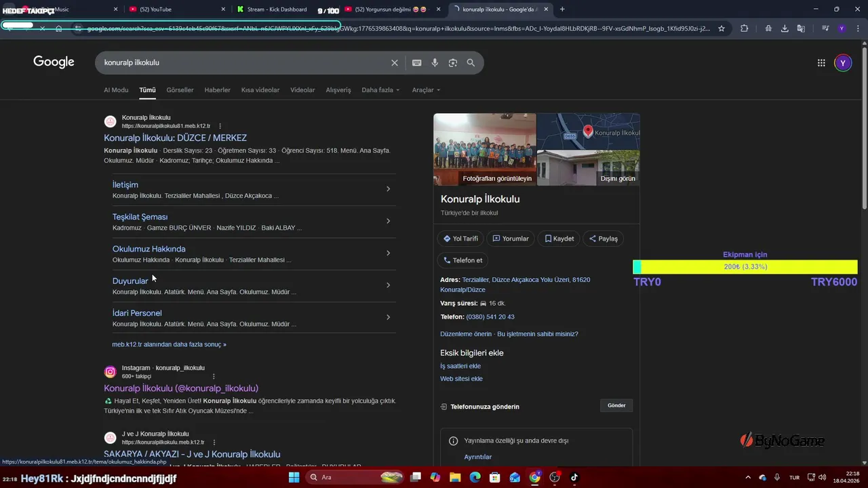Launch Microsoft Edge from taskbar
The image size is (868, 488).
pos(475,477)
